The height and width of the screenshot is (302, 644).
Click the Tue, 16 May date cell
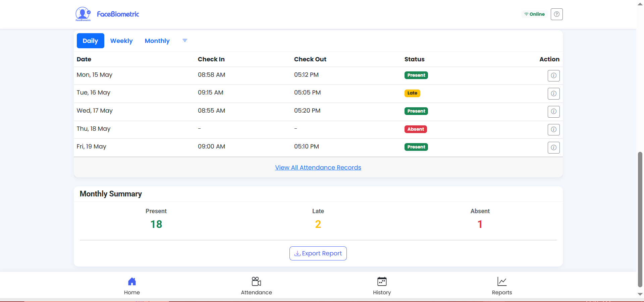coord(93,93)
